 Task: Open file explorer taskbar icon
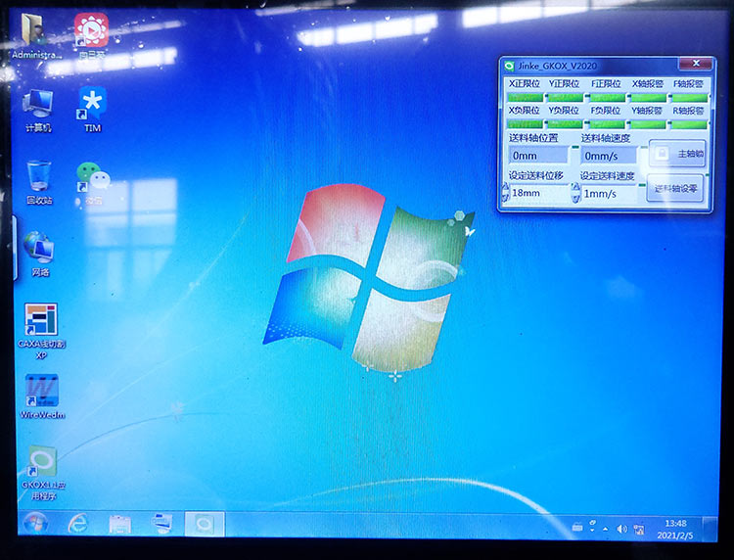click(x=119, y=524)
